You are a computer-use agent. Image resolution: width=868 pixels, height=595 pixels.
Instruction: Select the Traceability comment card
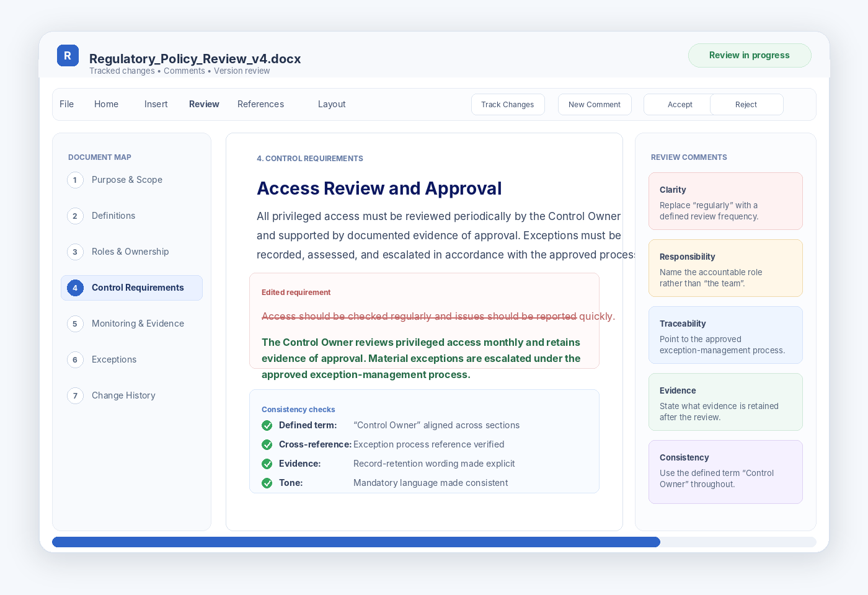click(x=725, y=335)
